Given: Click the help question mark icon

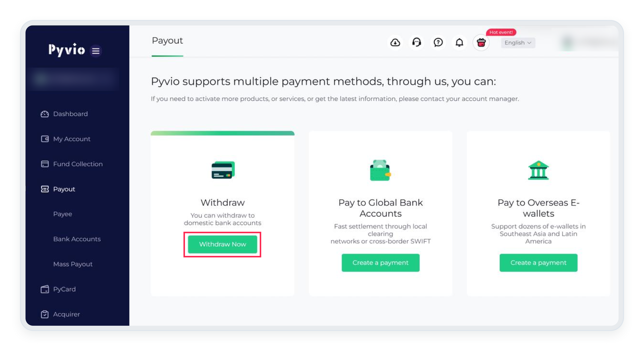Looking at the screenshot, I should coord(438,42).
